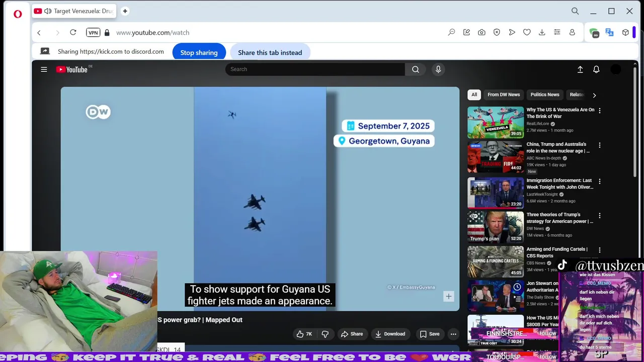Click the LastWeekTonight channel name
The width and height of the screenshot is (644, 362).
pos(542,194)
